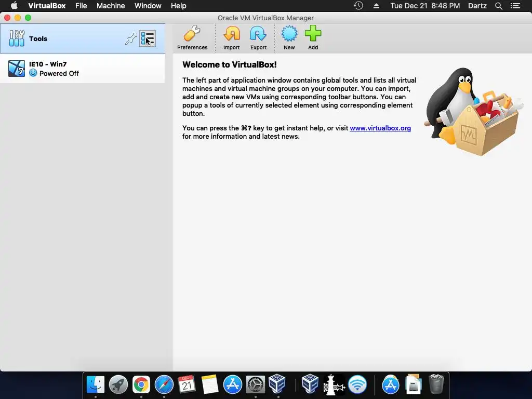Open System Preferences gear in Dock
The height and width of the screenshot is (399, 532).
256,384
